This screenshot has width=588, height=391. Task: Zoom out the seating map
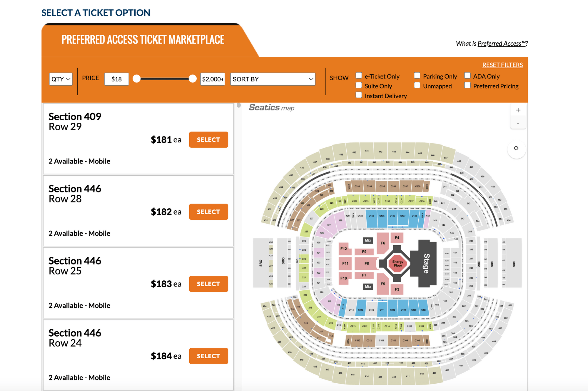click(518, 123)
